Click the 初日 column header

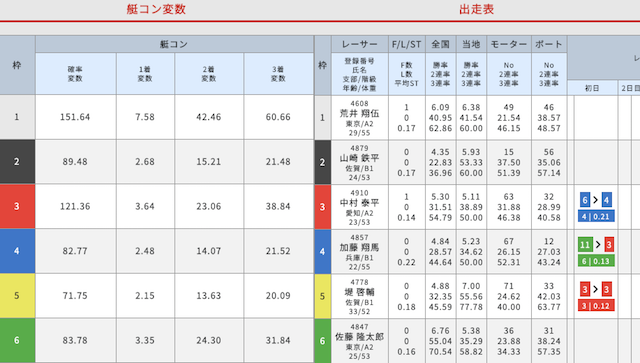coord(592,88)
